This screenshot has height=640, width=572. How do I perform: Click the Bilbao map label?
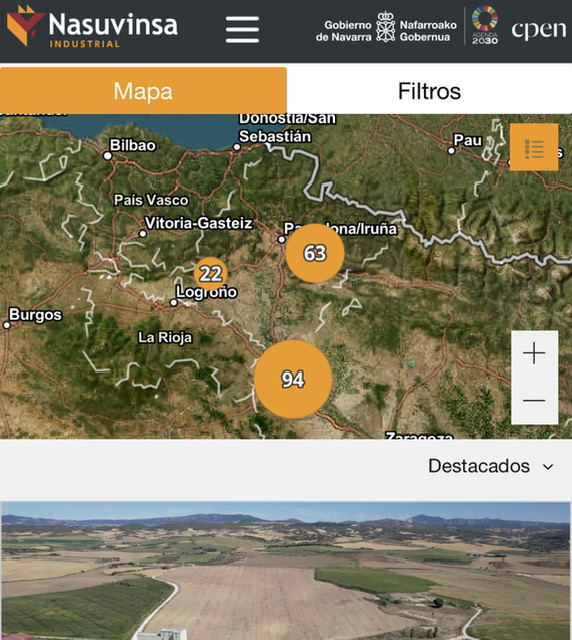(133, 145)
